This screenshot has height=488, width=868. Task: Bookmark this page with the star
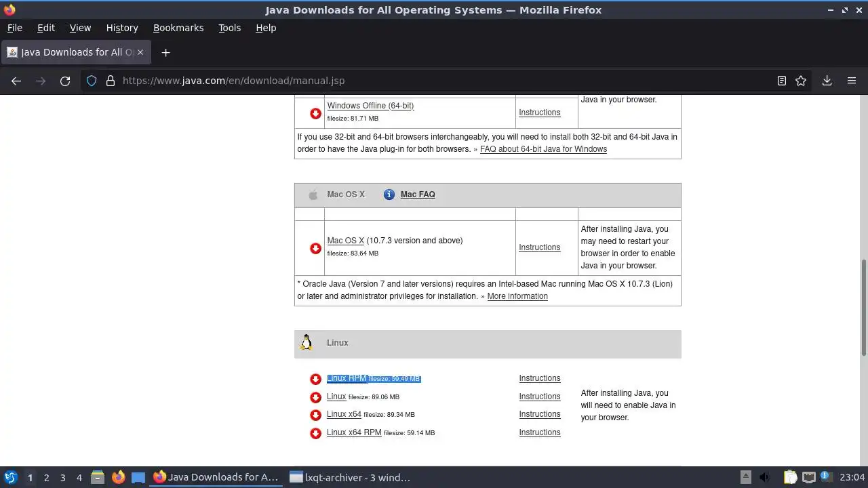(801, 81)
